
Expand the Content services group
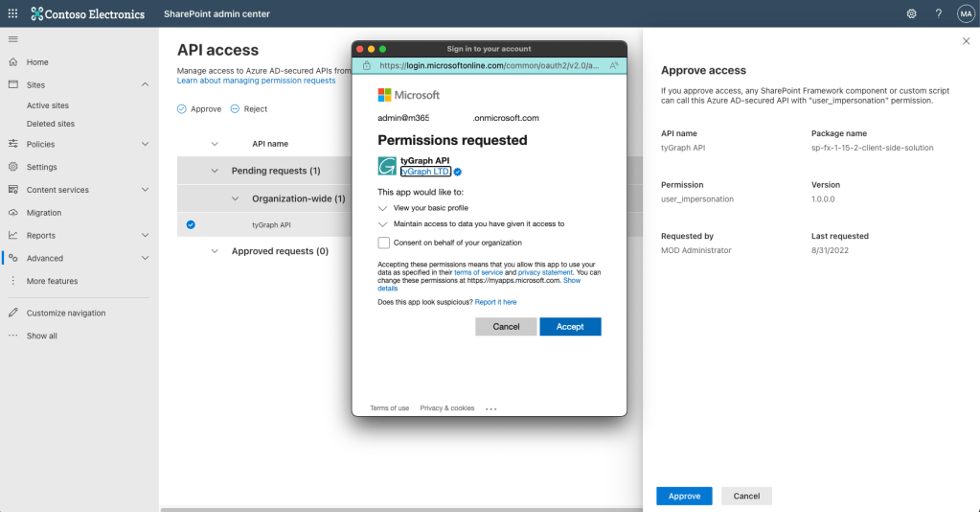point(145,190)
